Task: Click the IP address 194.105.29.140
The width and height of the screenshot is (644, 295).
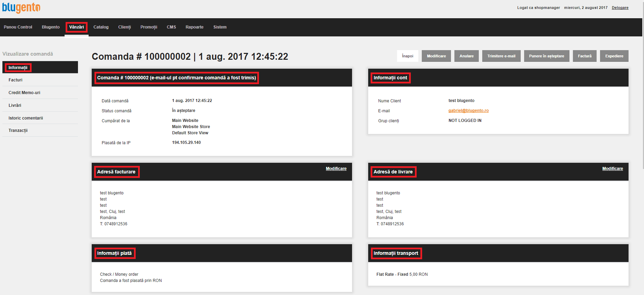Action: (187, 143)
